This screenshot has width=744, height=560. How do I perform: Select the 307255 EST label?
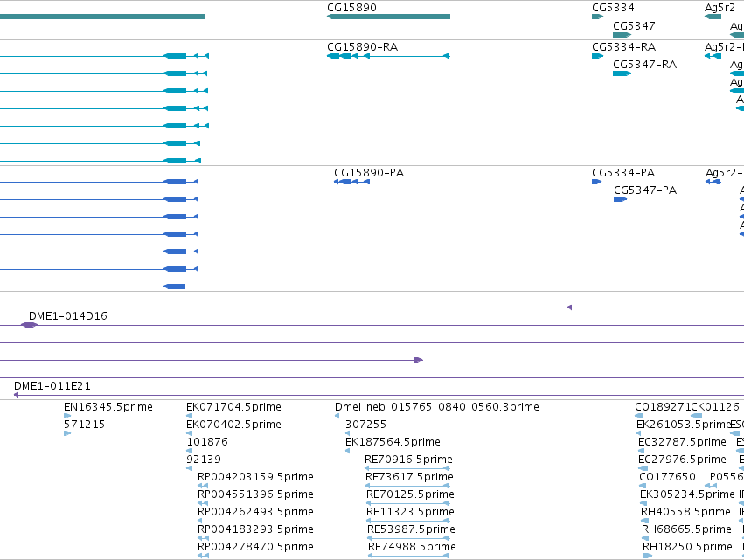(365, 425)
